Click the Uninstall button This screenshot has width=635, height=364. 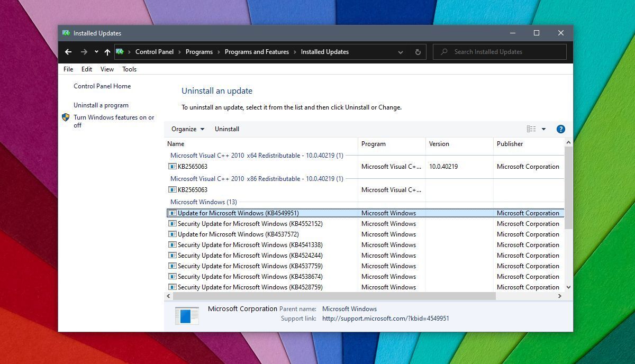click(x=227, y=129)
